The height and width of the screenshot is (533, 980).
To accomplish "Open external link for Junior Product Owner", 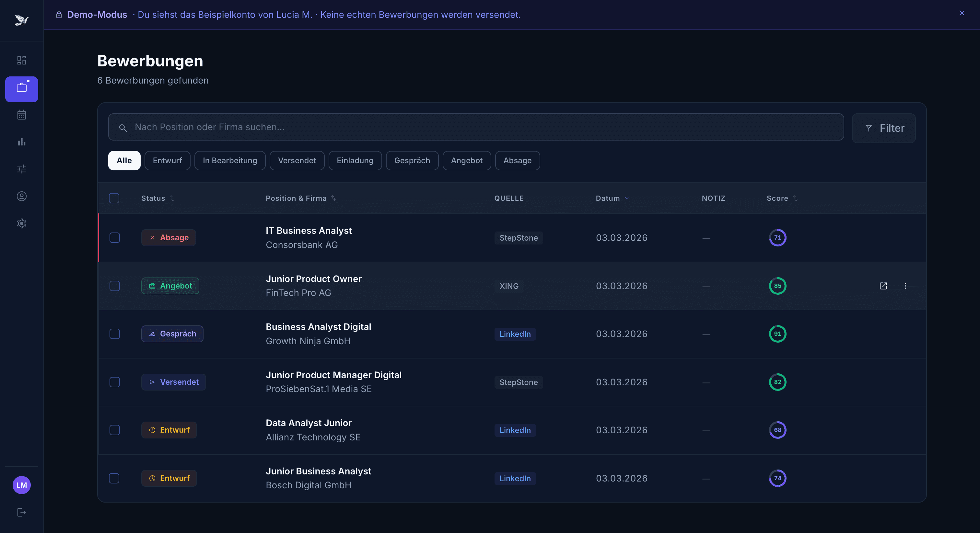I will (x=883, y=286).
